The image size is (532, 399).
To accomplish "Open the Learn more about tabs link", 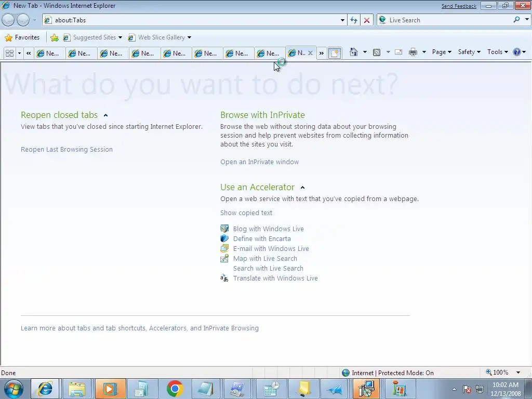I will [x=139, y=328].
